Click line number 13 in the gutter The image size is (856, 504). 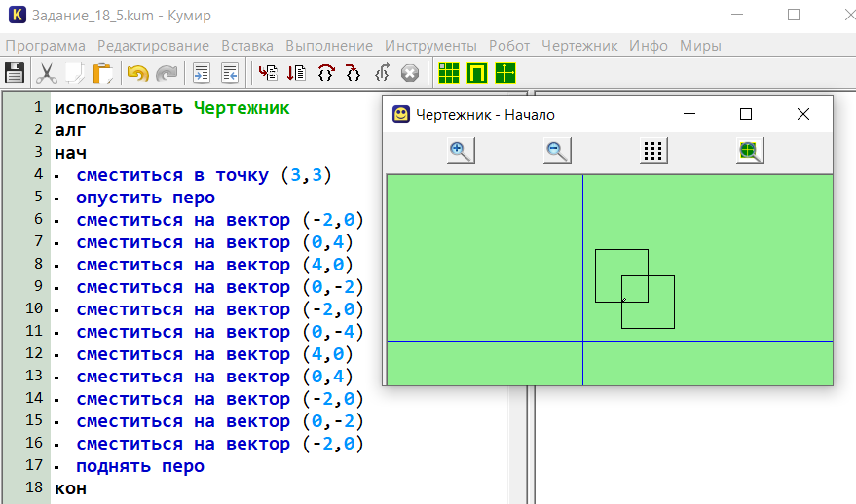(x=34, y=376)
